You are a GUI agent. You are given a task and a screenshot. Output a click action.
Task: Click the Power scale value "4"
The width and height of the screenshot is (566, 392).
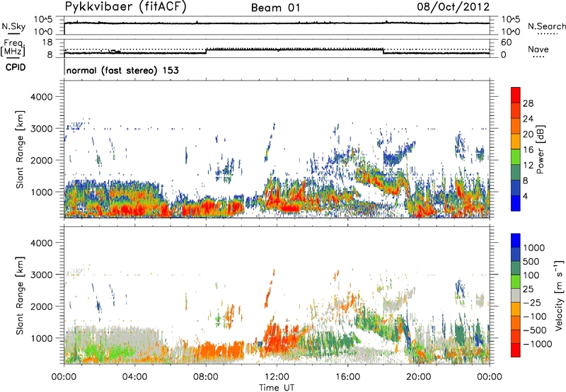525,197
